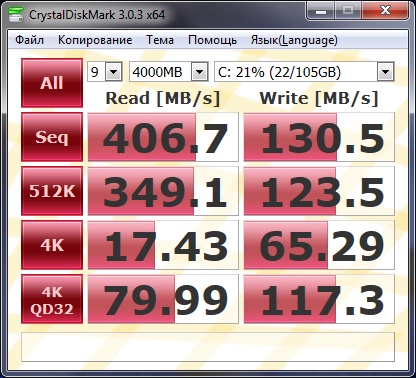Image resolution: width=416 pixels, height=378 pixels.
Task: Maximize the CrystalDiskMark window
Action: pos(348,11)
